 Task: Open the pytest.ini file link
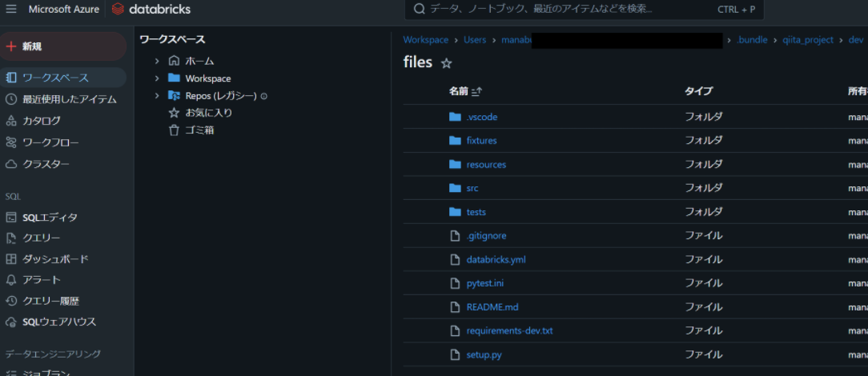pos(485,283)
